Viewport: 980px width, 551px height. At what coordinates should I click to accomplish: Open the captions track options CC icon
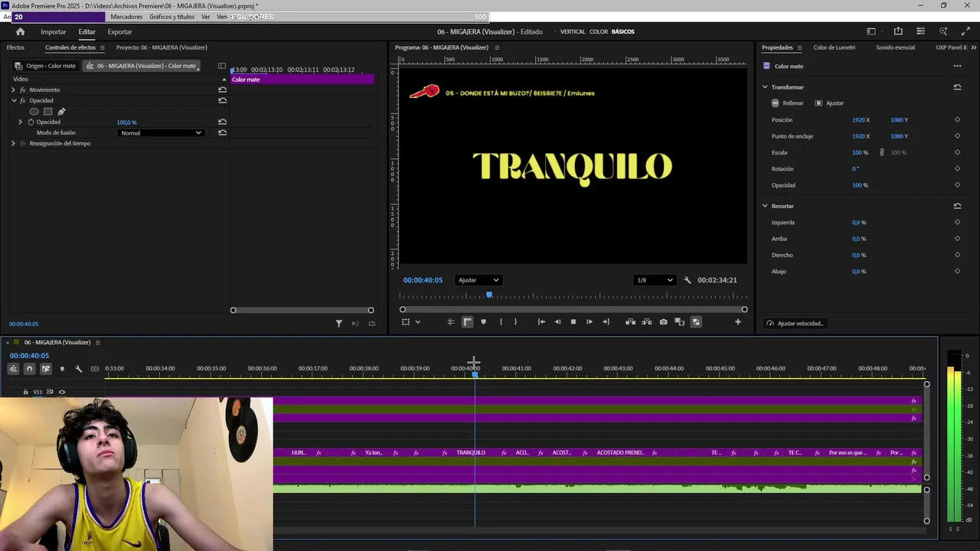[95, 369]
